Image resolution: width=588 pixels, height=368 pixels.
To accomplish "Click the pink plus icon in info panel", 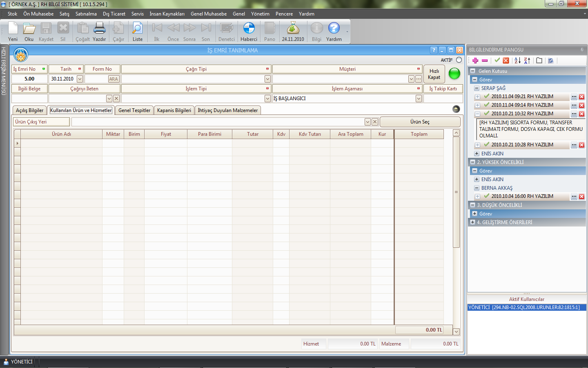I will (475, 61).
